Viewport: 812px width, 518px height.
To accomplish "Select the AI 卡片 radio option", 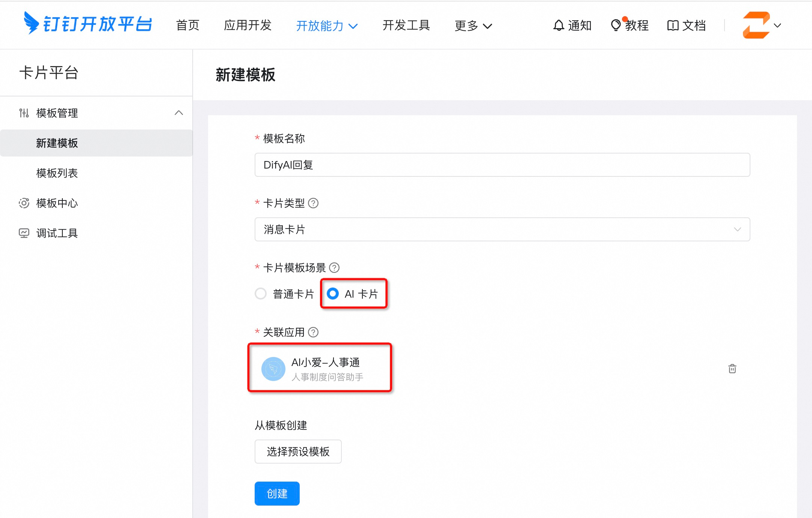I will (x=333, y=294).
